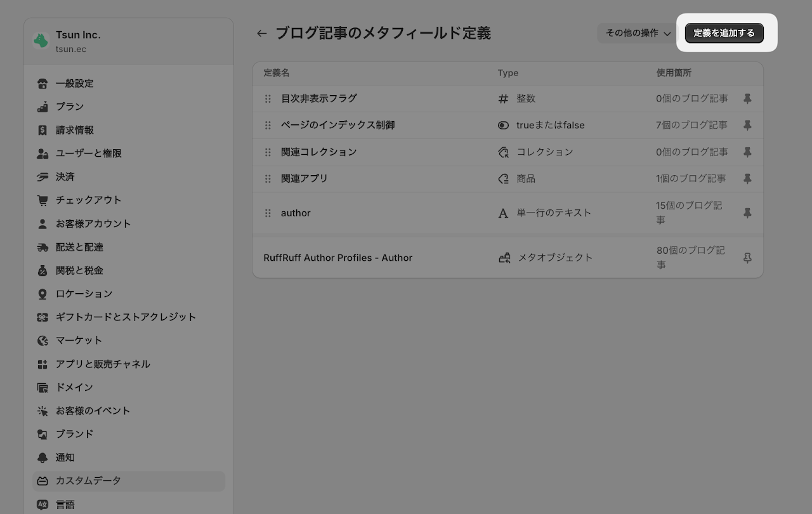812x514 pixels.
Task: Open RuffRuff Author Profiles - Author definition
Action: pos(338,258)
